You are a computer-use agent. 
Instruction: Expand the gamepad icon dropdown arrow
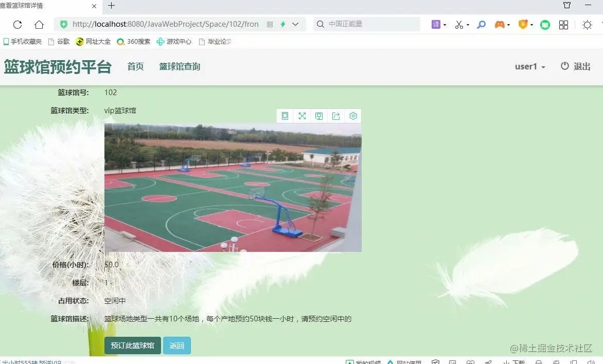pos(509,25)
